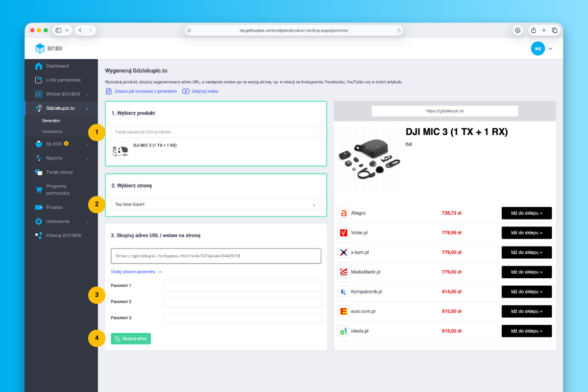Click the BUY.BOX logo
This screenshot has height=392, width=588.
(49, 49)
